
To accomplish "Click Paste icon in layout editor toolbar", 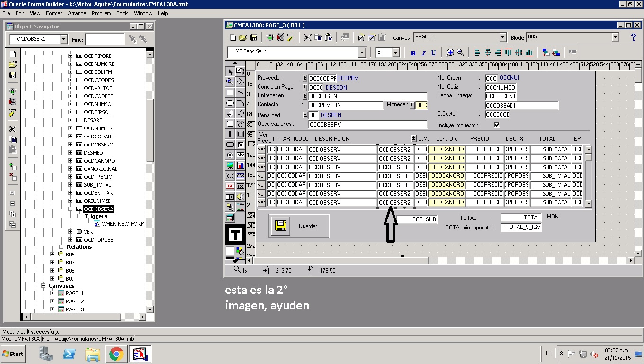I will (x=329, y=37).
